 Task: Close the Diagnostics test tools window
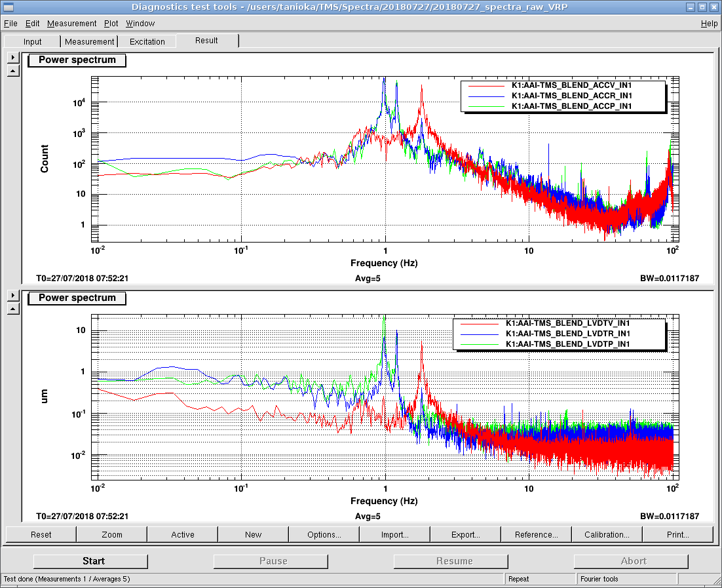[x=713, y=7]
